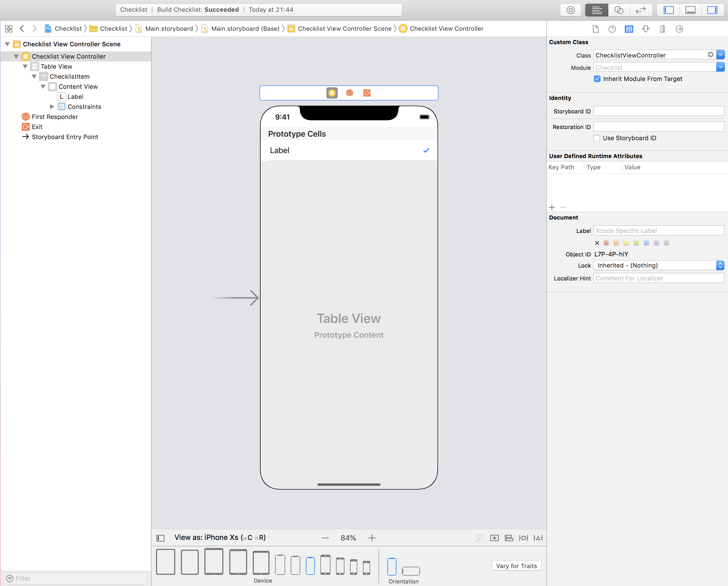Pick the red label color swatch

606,243
